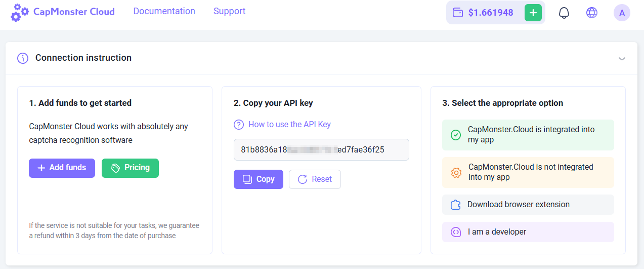Open the Documentation menu item
This screenshot has height=269, width=644.
(164, 11)
